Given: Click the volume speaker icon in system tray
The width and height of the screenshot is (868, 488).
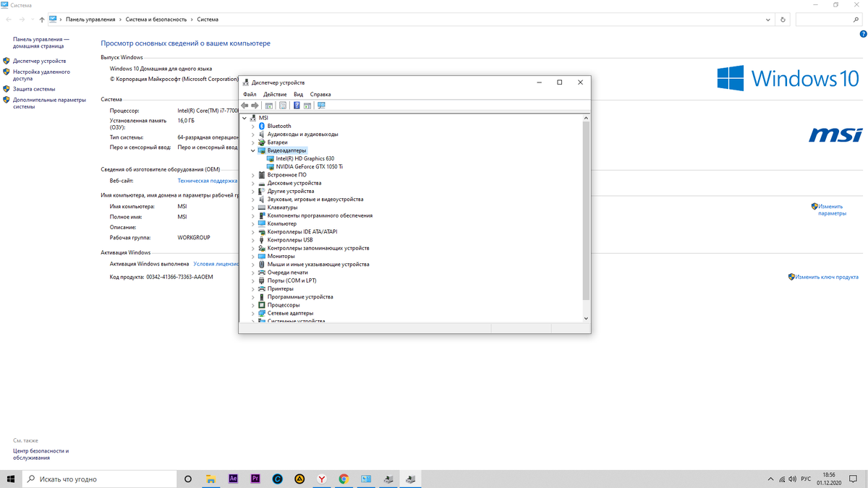Looking at the screenshot, I should tap(794, 479).
